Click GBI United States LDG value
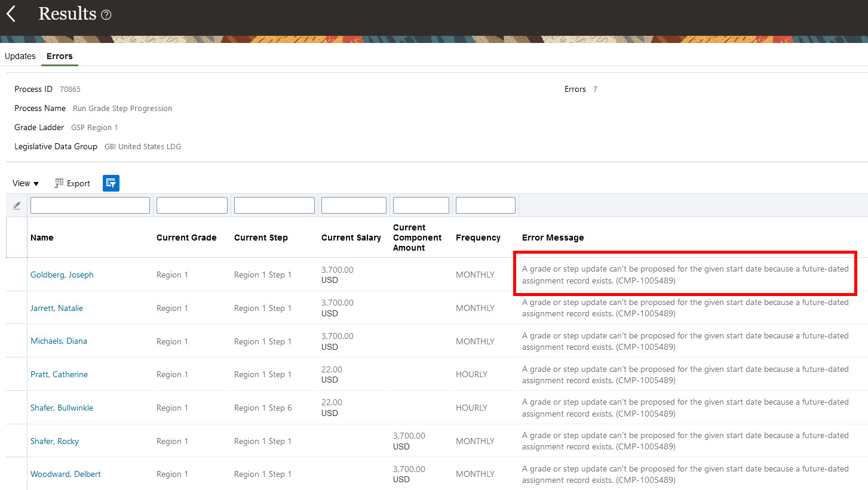Viewport: 868px width, 490px height. click(143, 146)
